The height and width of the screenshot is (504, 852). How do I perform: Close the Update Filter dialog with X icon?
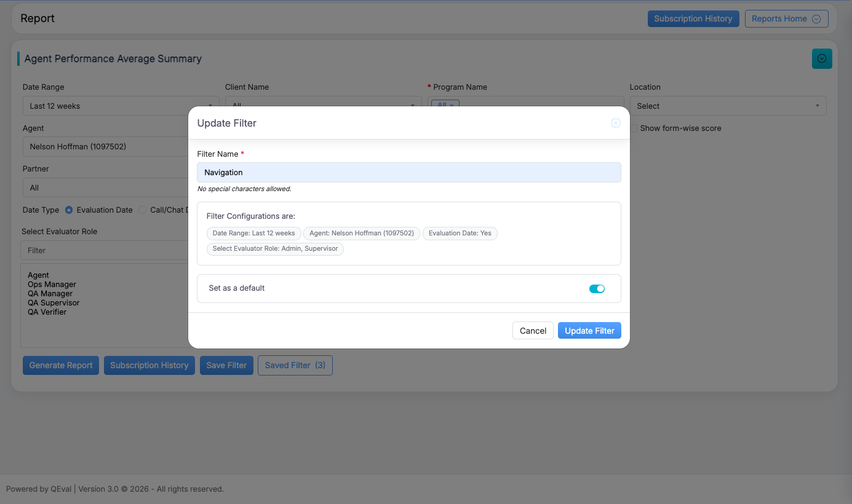[615, 123]
